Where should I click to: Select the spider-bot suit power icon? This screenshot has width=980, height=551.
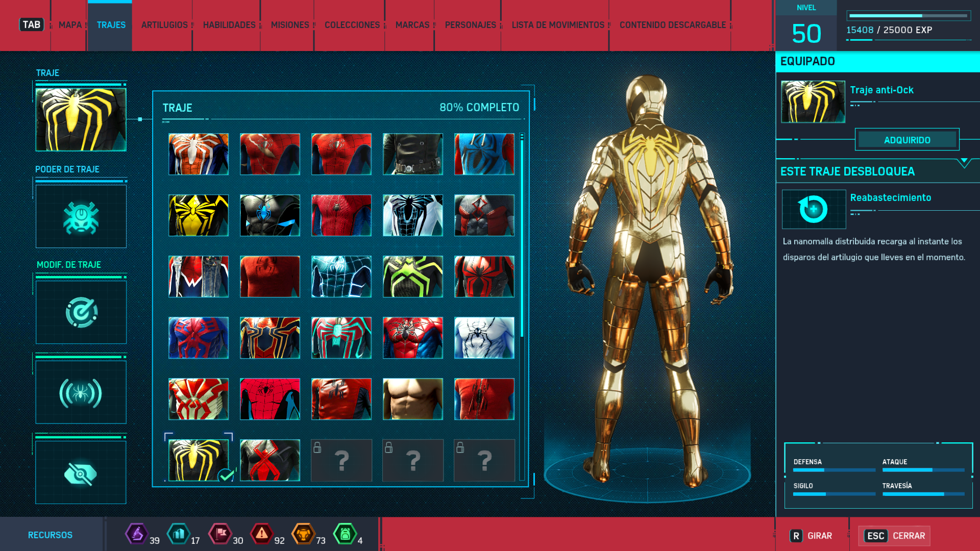[x=81, y=217]
